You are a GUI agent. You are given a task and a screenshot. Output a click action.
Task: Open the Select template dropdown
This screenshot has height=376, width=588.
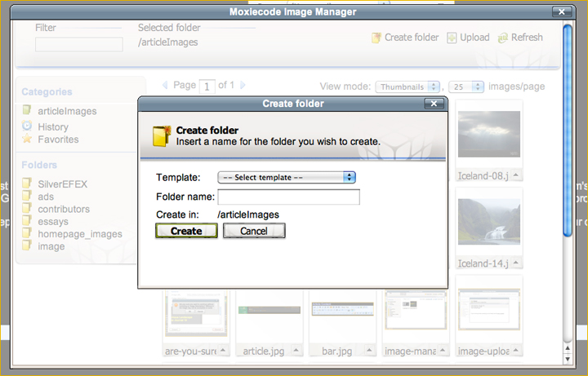(x=287, y=177)
